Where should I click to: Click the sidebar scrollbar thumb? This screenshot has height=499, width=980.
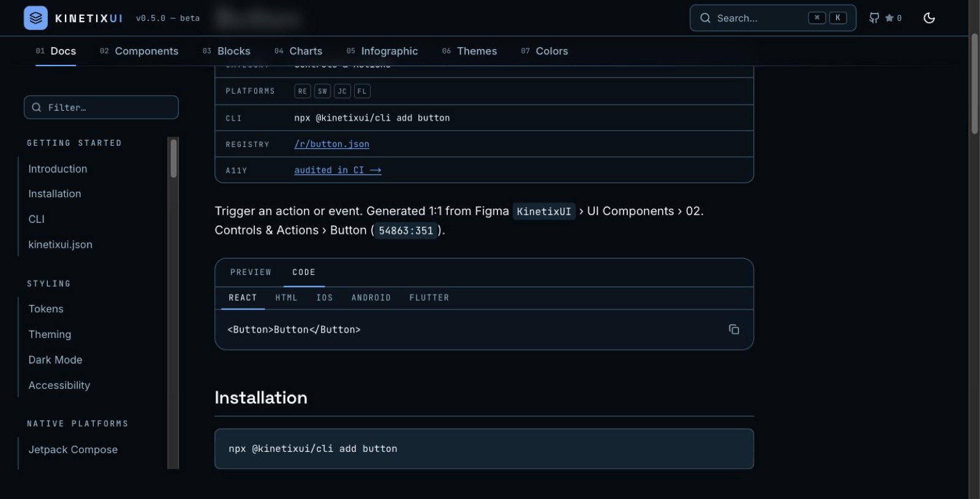(x=173, y=158)
